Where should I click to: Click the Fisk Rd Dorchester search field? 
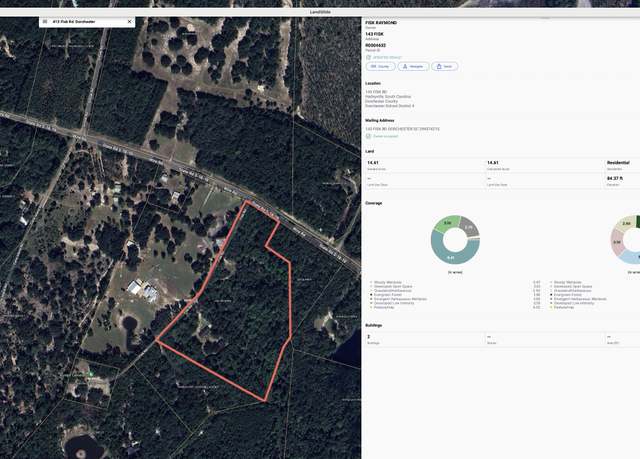(87, 22)
